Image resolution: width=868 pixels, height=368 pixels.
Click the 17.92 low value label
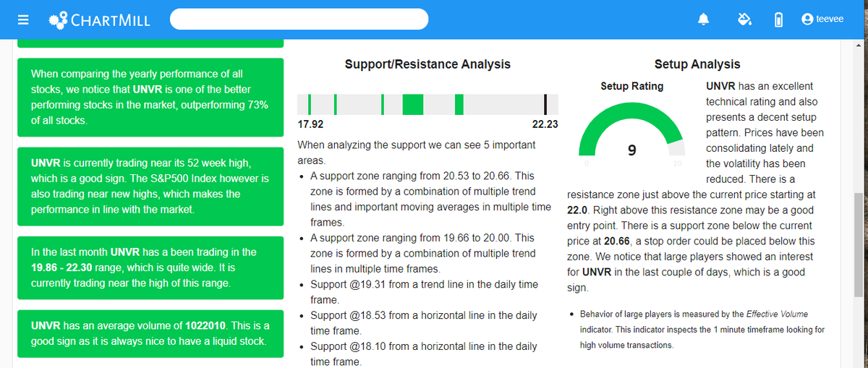pos(311,124)
